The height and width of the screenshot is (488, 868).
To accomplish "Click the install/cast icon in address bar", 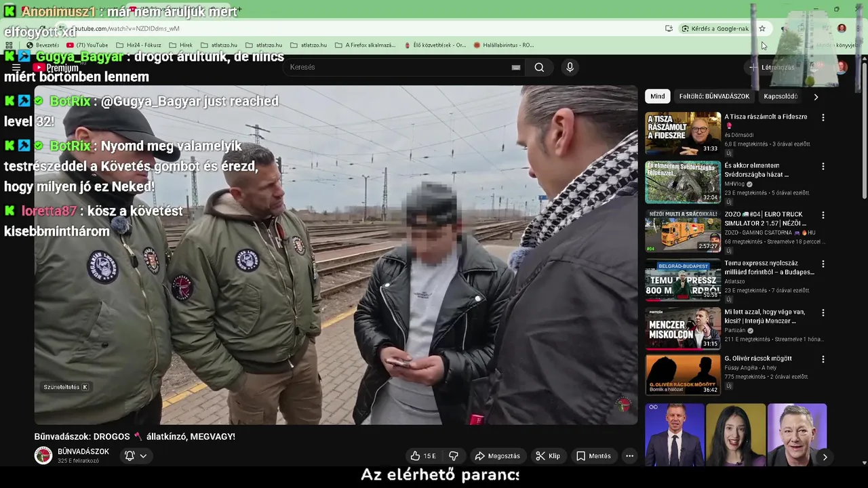I will click(669, 28).
